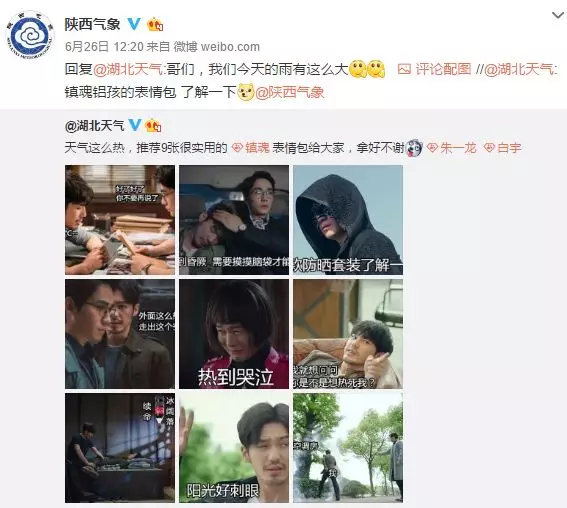The image size is (567, 508).
Task: Open the first meme image with books
Action: coord(120,220)
